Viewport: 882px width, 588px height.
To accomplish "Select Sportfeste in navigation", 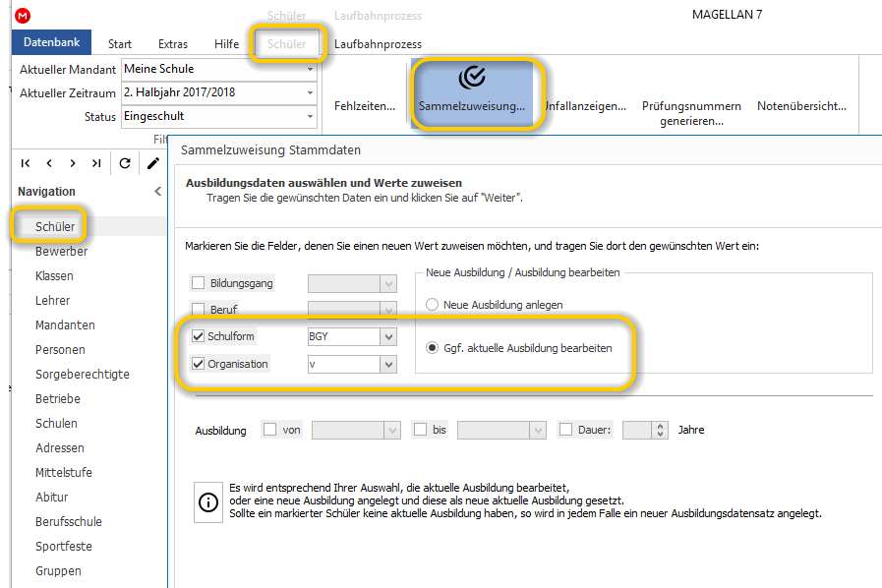I will click(64, 546).
